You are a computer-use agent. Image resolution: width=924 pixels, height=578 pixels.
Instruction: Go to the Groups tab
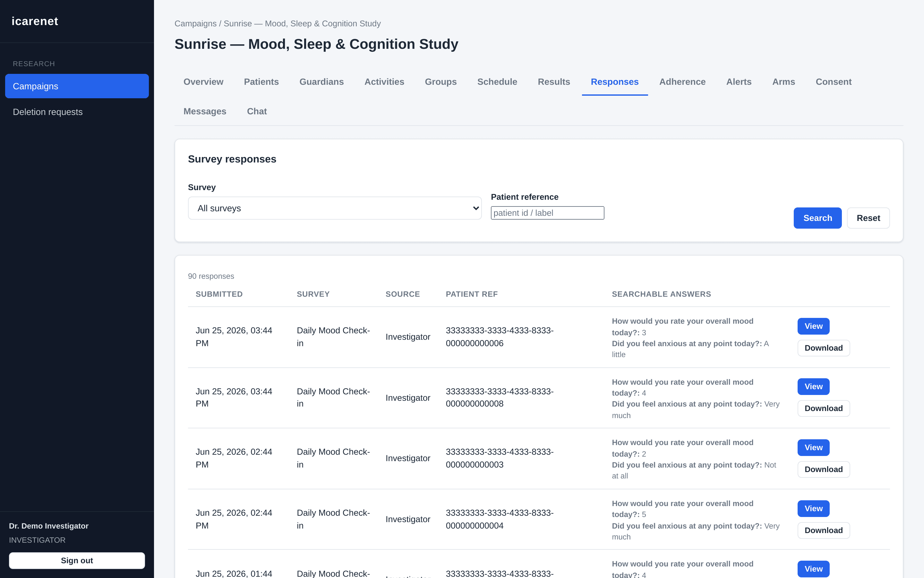click(441, 82)
